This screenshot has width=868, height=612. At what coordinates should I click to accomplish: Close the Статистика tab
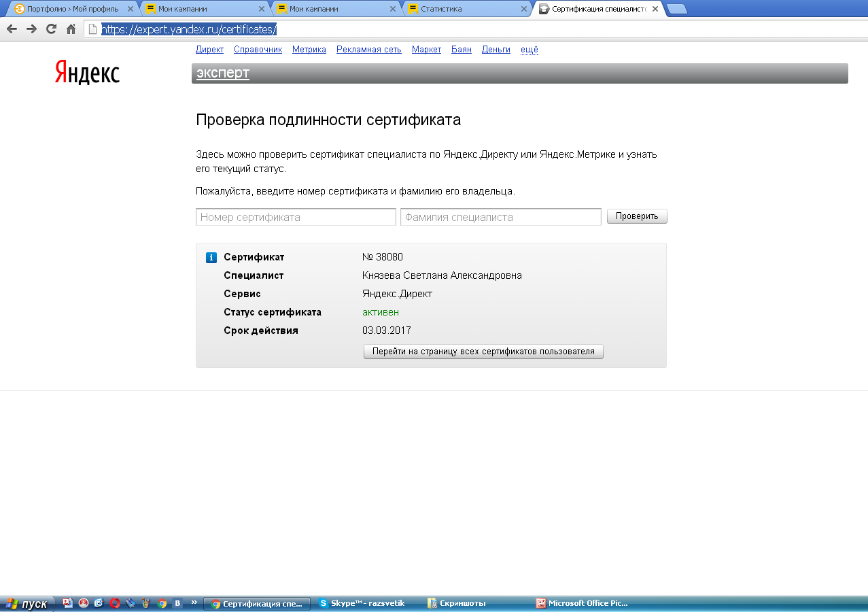click(523, 9)
